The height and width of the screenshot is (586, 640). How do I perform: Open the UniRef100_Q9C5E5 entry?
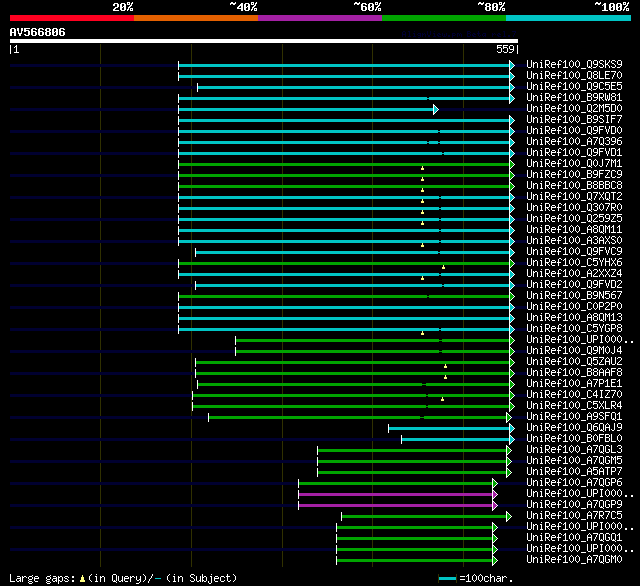tap(574, 87)
